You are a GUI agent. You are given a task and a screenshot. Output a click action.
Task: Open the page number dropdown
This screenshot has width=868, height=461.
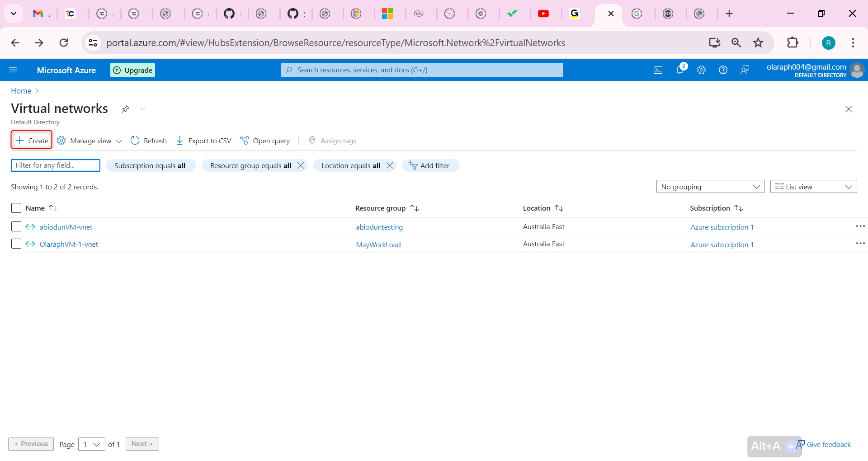pos(92,444)
